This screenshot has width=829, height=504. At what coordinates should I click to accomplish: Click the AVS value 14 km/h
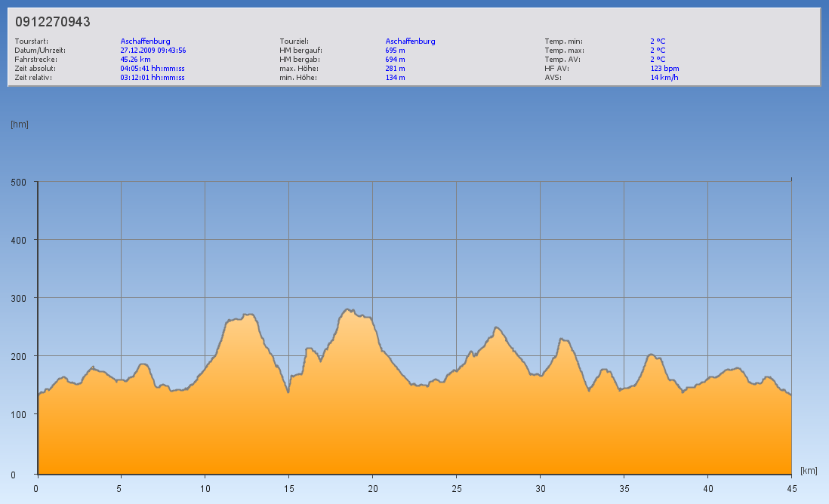664,77
